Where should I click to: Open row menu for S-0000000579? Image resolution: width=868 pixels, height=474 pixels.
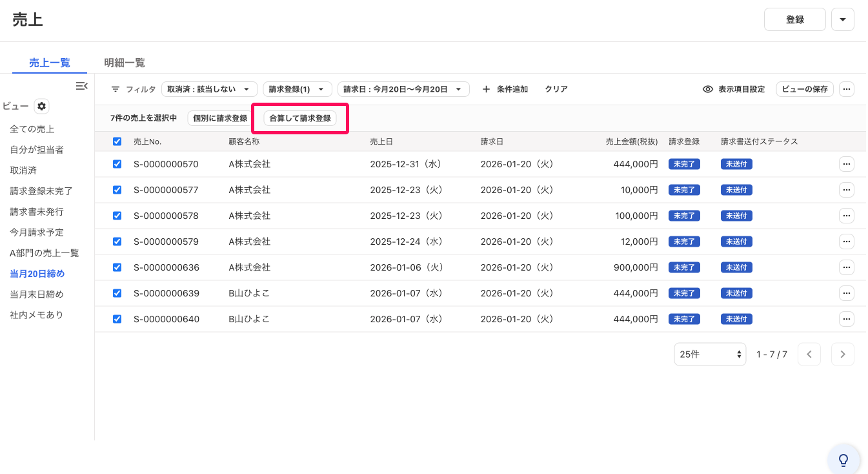point(847,242)
